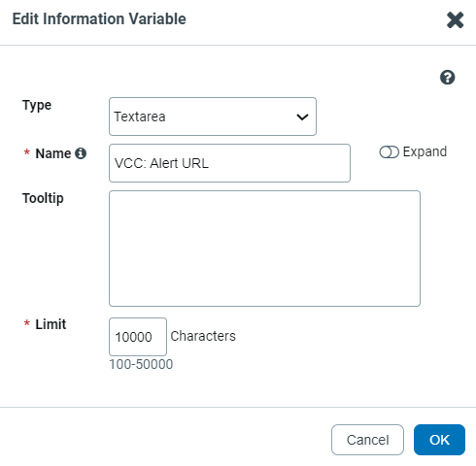Click the Name field label
This screenshot has height=466, width=476.
coord(53,153)
